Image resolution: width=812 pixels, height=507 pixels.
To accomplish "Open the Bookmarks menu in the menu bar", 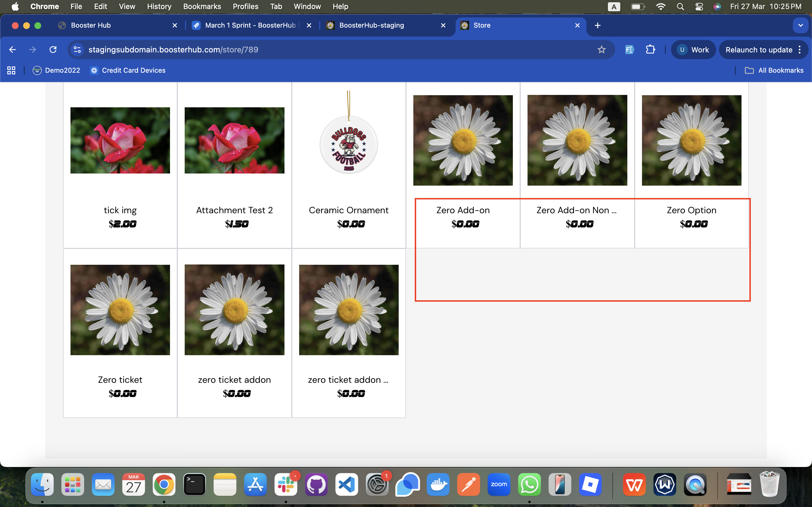I will 202,7.
